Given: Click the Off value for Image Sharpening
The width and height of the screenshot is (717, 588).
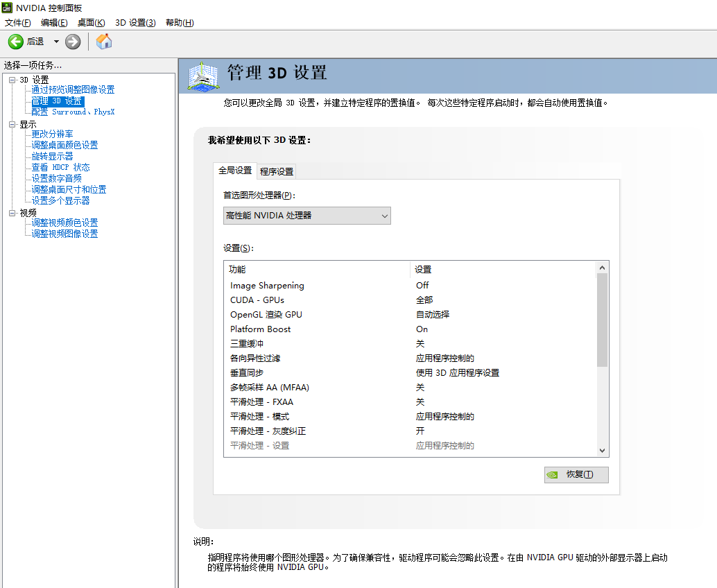Looking at the screenshot, I should click(x=422, y=285).
